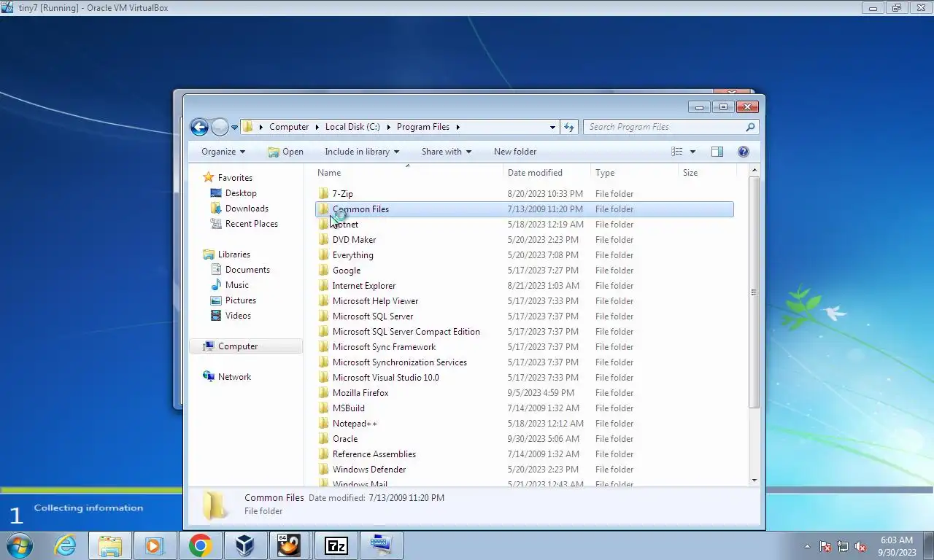This screenshot has height=560, width=934.
Task: Open VirtualBox from the taskbar
Action: point(244,545)
